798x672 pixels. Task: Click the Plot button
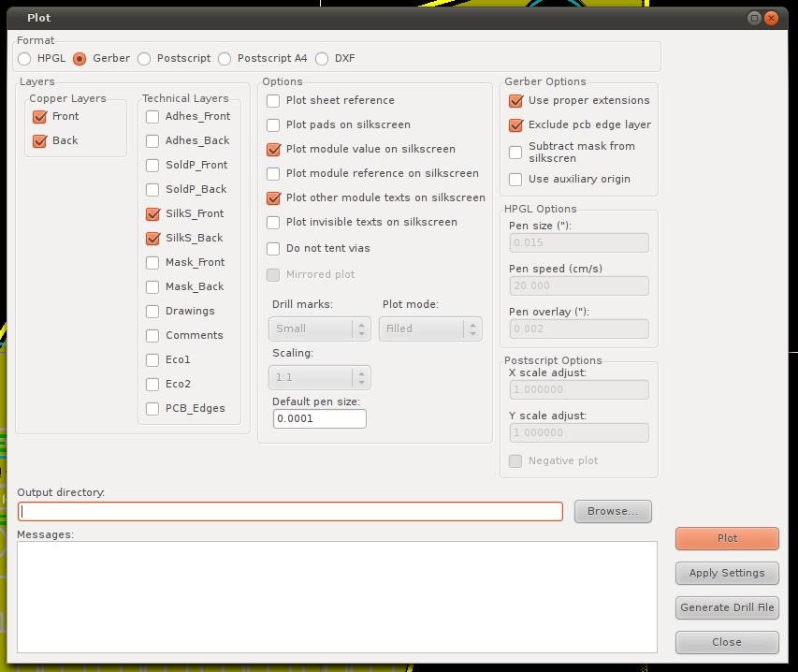[x=727, y=538]
